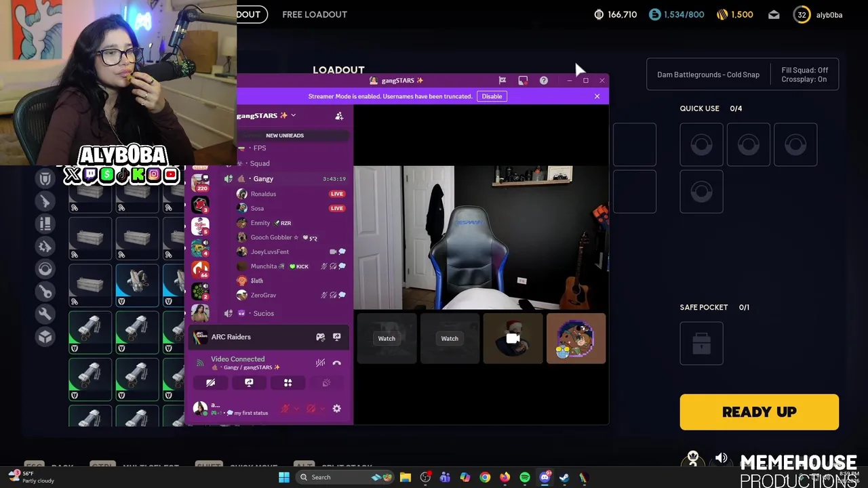Open the alyb0ba level 32 profile
The height and width of the screenshot is (488, 868).
[818, 14]
